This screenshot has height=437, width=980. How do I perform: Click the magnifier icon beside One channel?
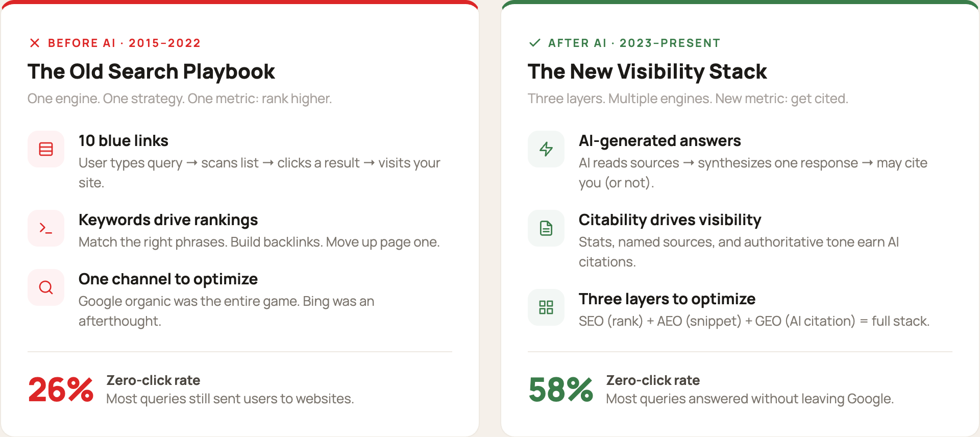coord(46,287)
